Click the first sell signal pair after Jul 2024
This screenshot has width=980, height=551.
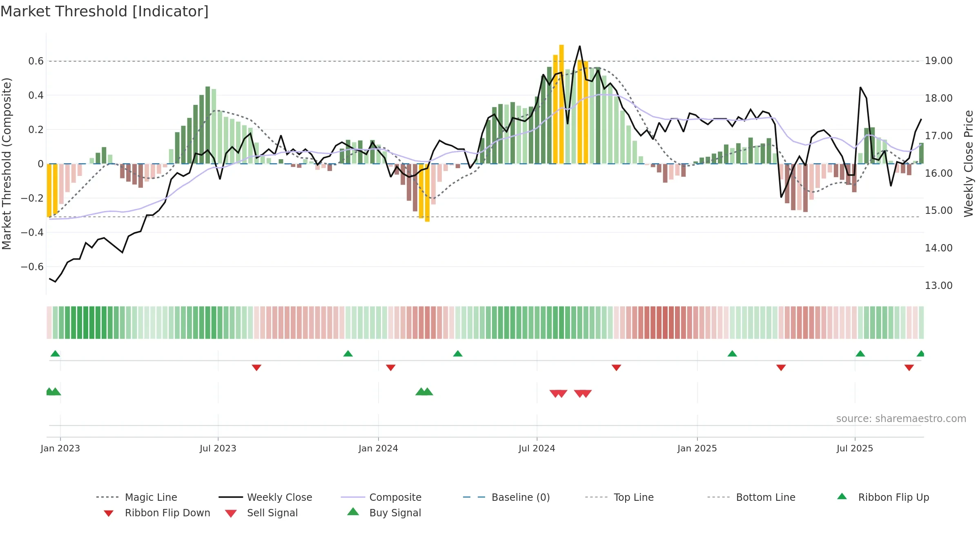pyautogui.click(x=559, y=393)
